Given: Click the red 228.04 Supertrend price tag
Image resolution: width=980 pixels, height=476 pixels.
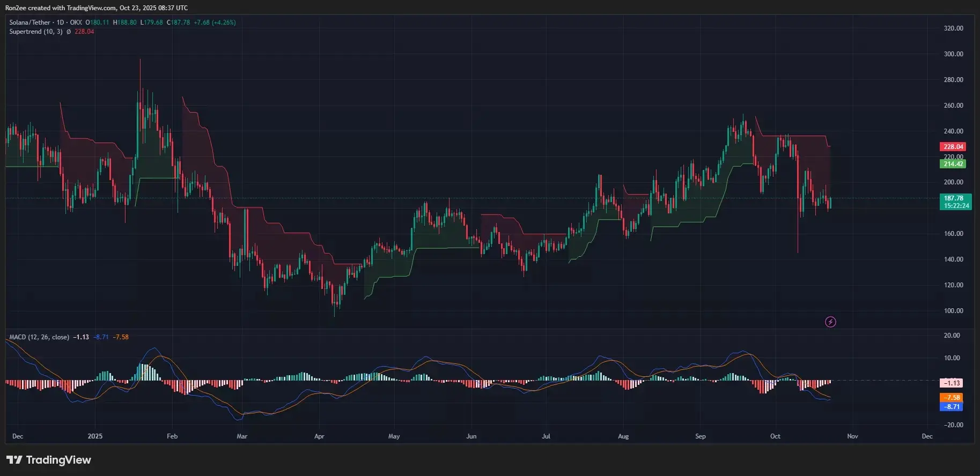Looking at the screenshot, I should click(953, 146).
